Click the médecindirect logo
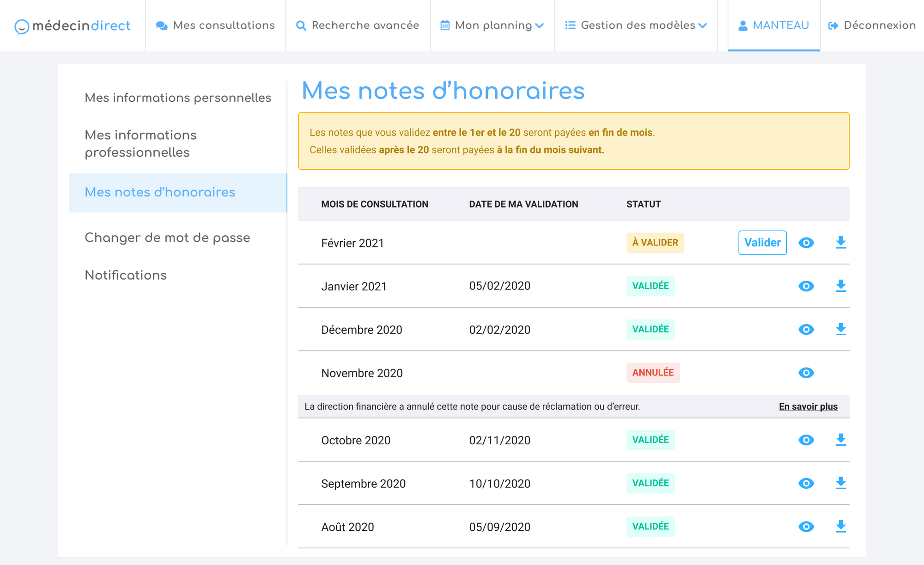924x565 pixels. pos(73,26)
